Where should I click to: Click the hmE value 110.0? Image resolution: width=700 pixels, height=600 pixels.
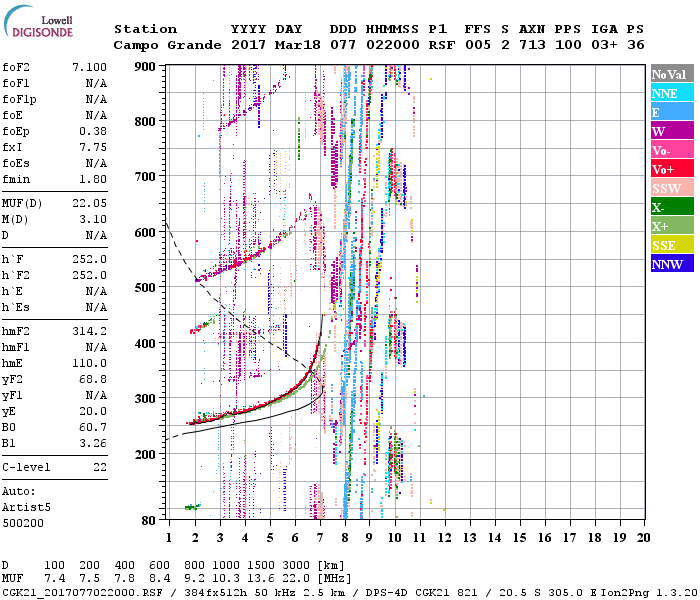point(90,363)
